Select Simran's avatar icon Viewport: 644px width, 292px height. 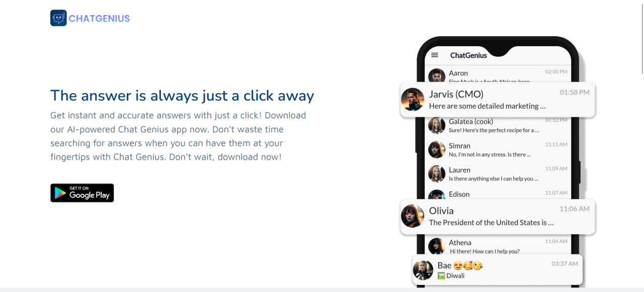point(437,150)
